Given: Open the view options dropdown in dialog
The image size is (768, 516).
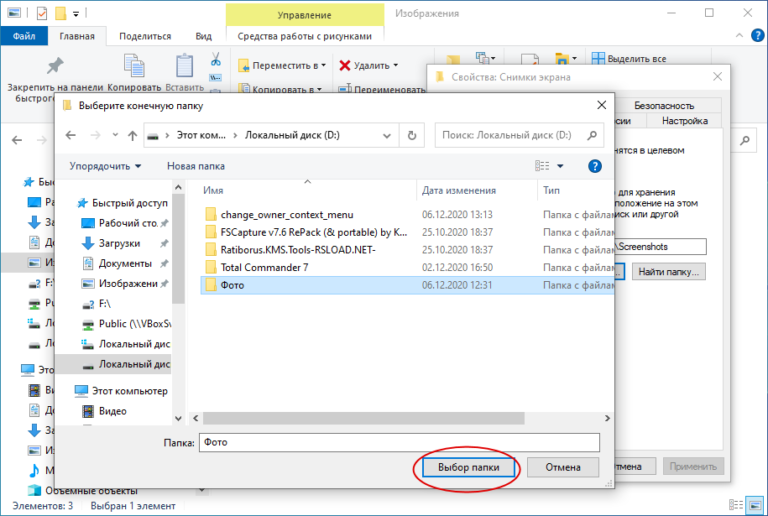Looking at the screenshot, I should [560, 166].
